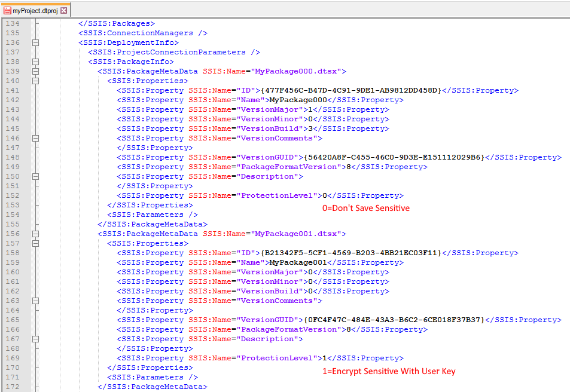570x392 pixels.
Task: Select the myProject.dtproj tab
Action: [36, 11]
